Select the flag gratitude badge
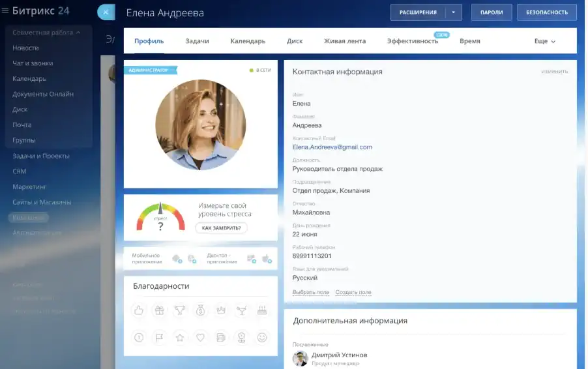Image resolution: width=588 pixels, height=369 pixels. tap(159, 338)
